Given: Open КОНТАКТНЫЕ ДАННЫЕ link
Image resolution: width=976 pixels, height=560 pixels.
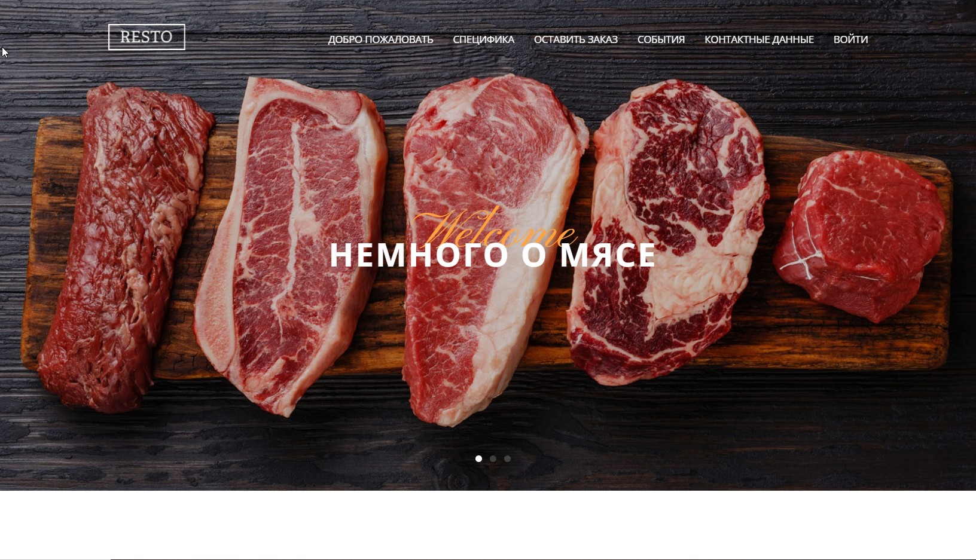Looking at the screenshot, I should [759, 39].
